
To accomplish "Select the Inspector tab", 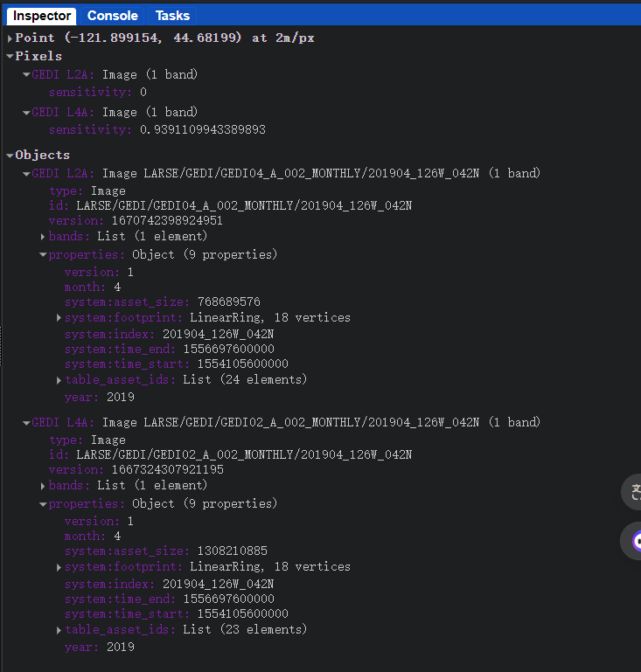I will pyautogui.click(x=41, y=16).
